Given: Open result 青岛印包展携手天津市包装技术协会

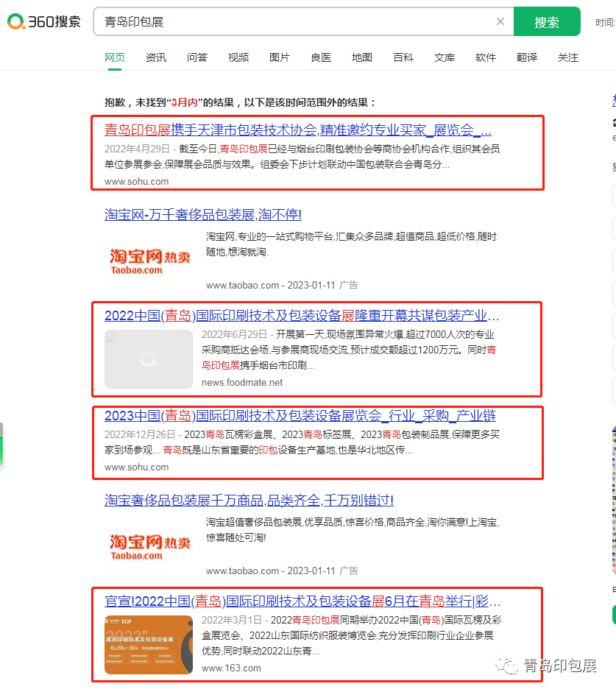Looking at the screenshot, I should coord(298,130).
